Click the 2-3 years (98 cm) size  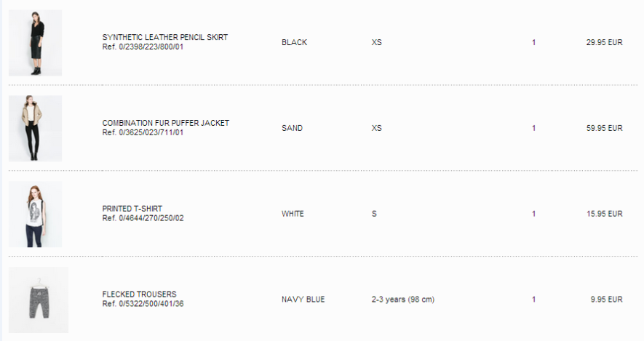click(402, 300)
